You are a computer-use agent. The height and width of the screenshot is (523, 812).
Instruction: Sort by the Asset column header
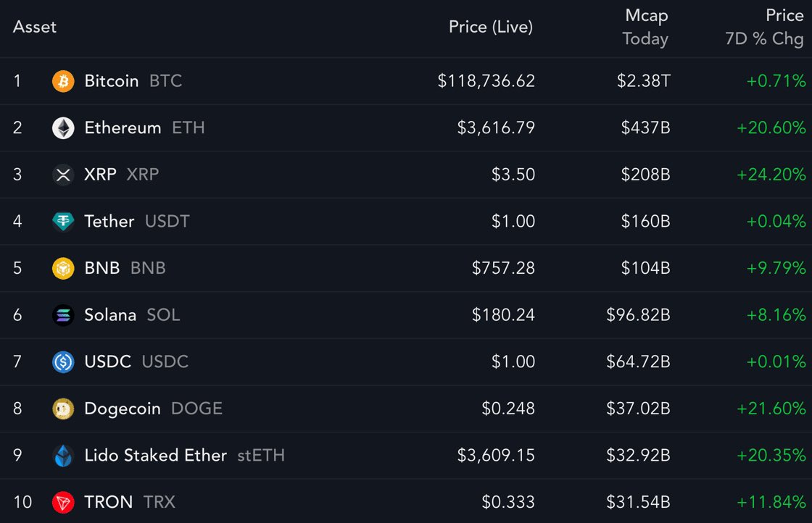coord(35,27)
